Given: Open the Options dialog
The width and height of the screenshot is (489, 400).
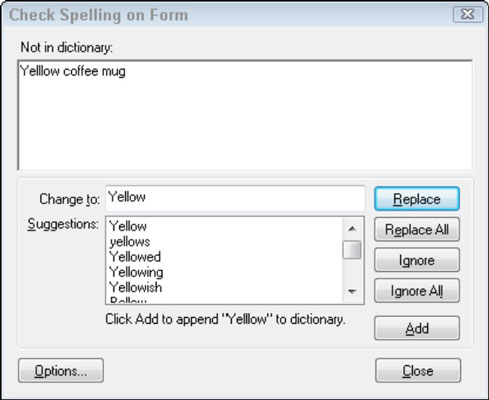Looking at the screenshot, I should [x=61, y=370].
